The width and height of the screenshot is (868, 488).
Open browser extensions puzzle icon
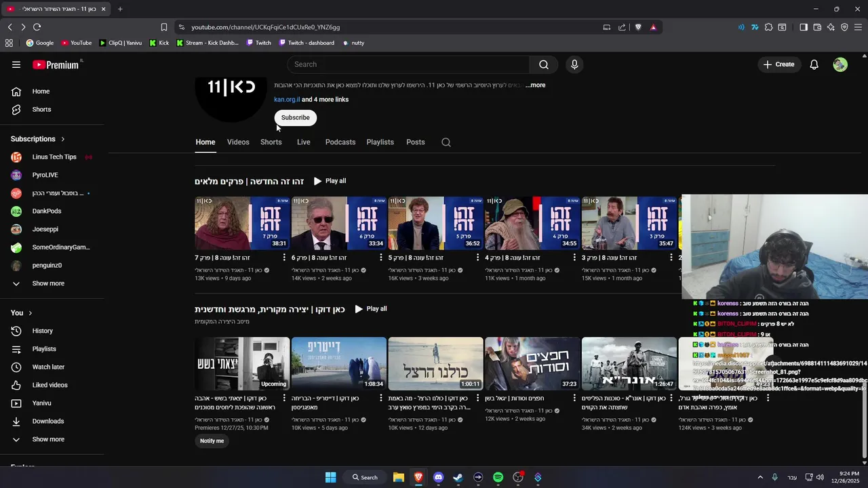coord(768,27)
